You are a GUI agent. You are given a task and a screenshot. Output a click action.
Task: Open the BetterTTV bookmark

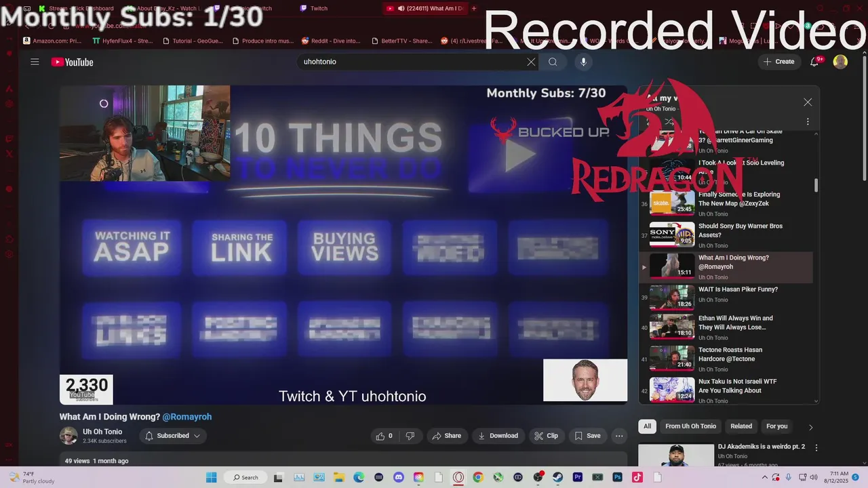[x=401, y=41]
